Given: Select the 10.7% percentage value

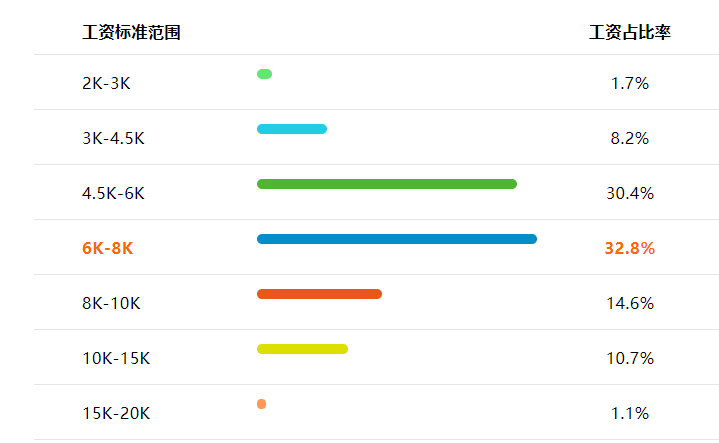Looking at the screenshot, I should pos(630,359).
